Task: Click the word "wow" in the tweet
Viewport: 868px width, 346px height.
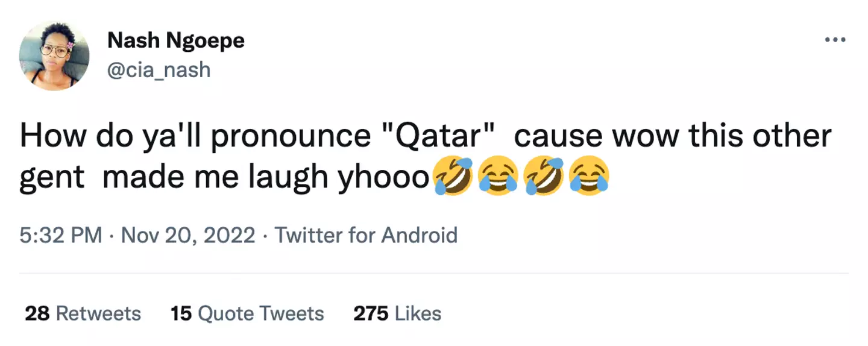Action: point(644,137)
